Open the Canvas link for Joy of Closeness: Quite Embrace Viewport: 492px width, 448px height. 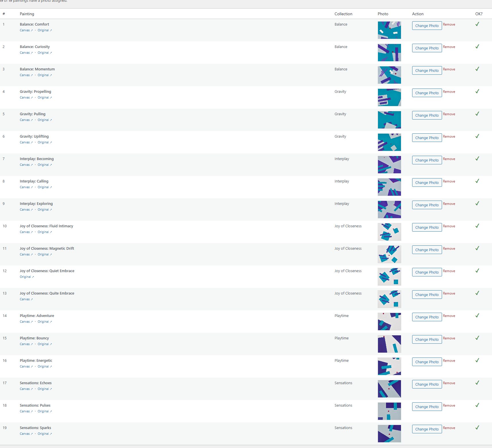[x=25, y=299]
